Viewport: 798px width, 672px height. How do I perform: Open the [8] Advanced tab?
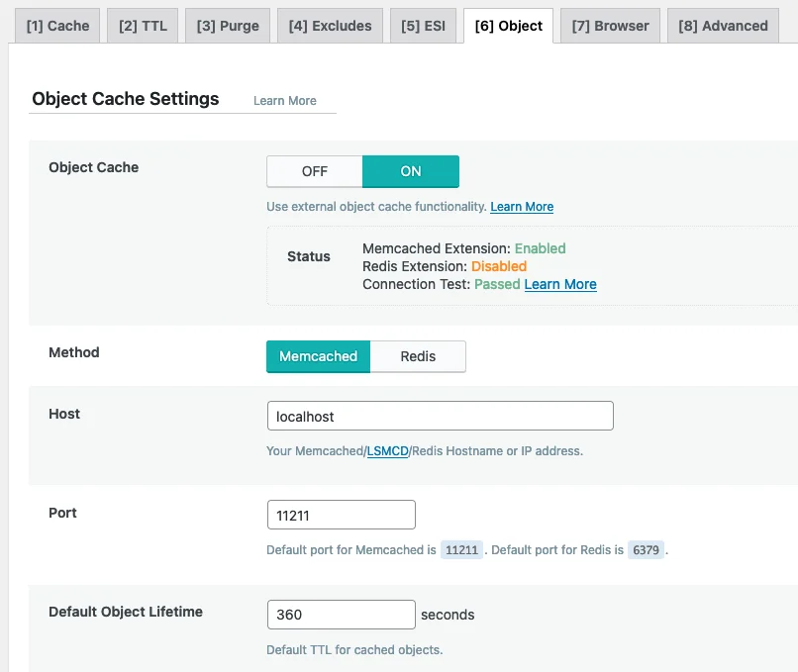pyautogui.click(x=724, y=26)
